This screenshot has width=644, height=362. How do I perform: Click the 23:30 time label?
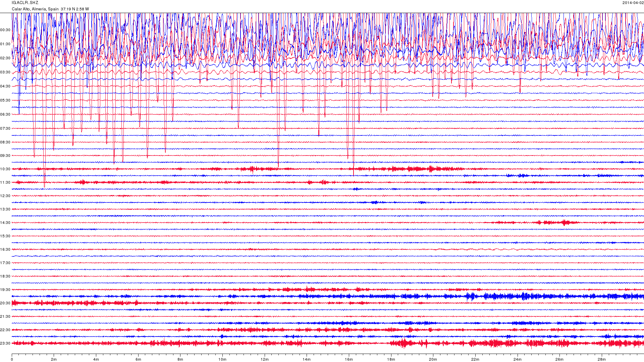(x=5, y=344)
